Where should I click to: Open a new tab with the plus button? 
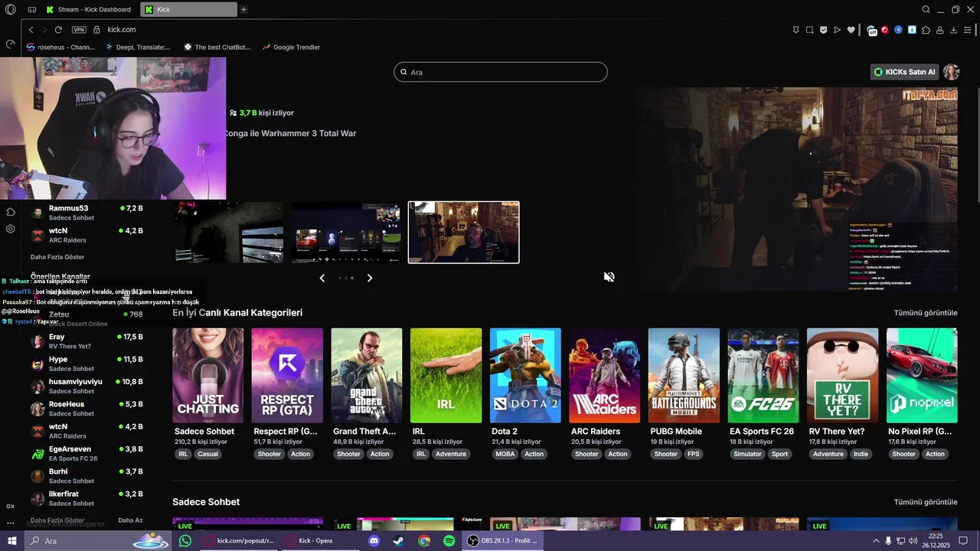(x=243, y=9)
